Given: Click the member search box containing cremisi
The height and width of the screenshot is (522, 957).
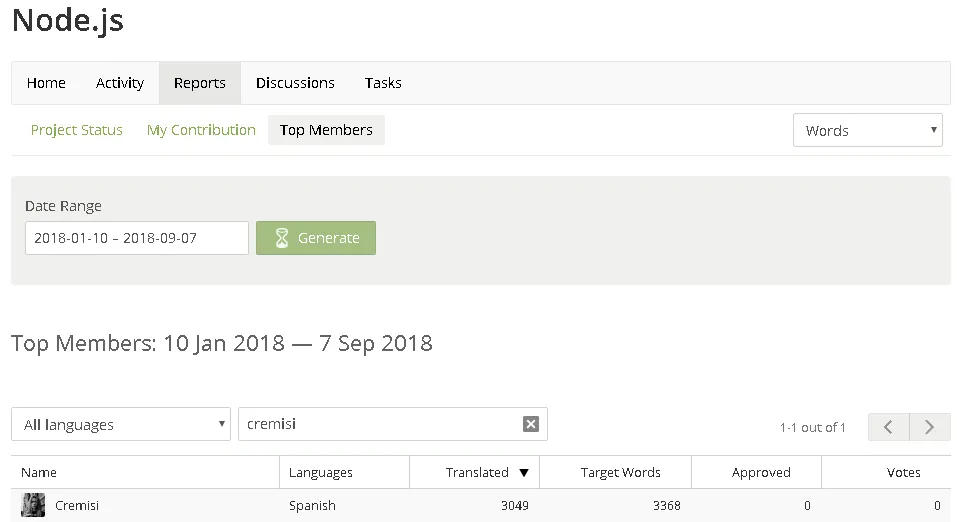Looking at the screenshot, I should coord(392,424).
